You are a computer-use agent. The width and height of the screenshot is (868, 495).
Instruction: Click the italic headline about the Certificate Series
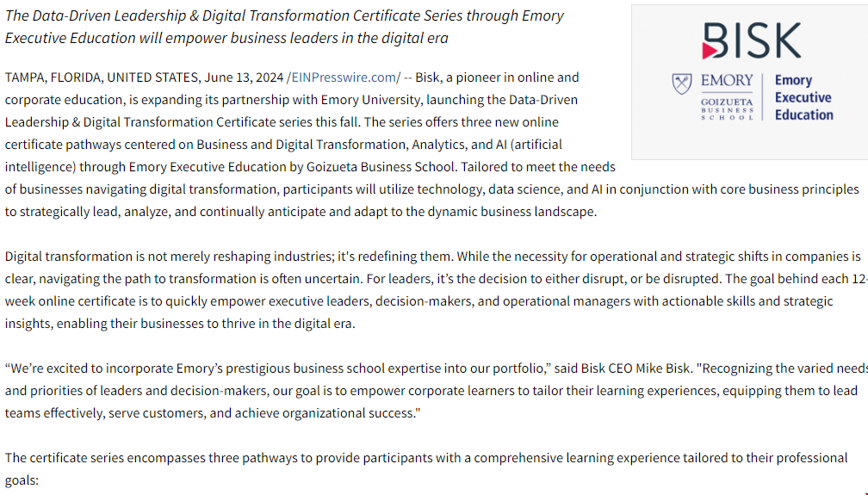coord(284,27)
